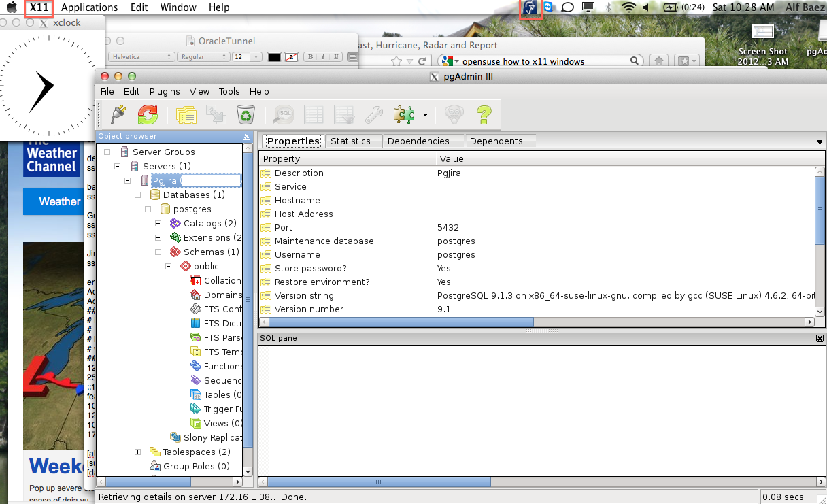Click the view data grid icon
The width and height of the screenshot is (827, 504).
[314, 114]
